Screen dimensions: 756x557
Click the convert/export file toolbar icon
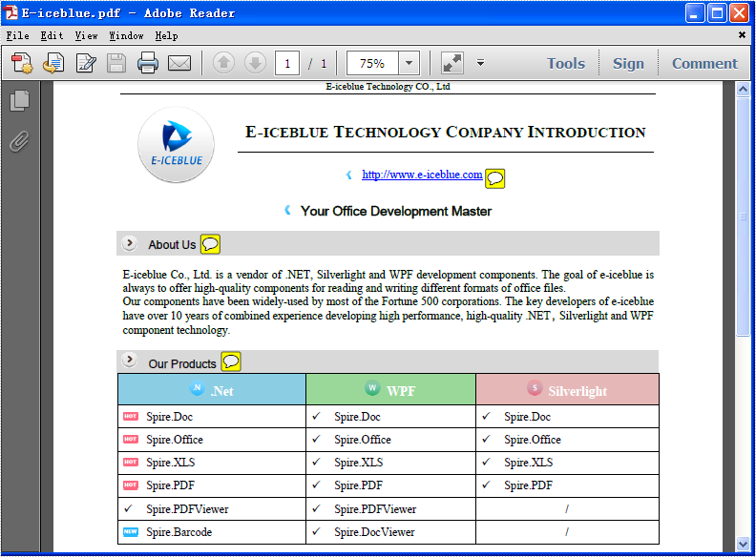tap(53, 63)
